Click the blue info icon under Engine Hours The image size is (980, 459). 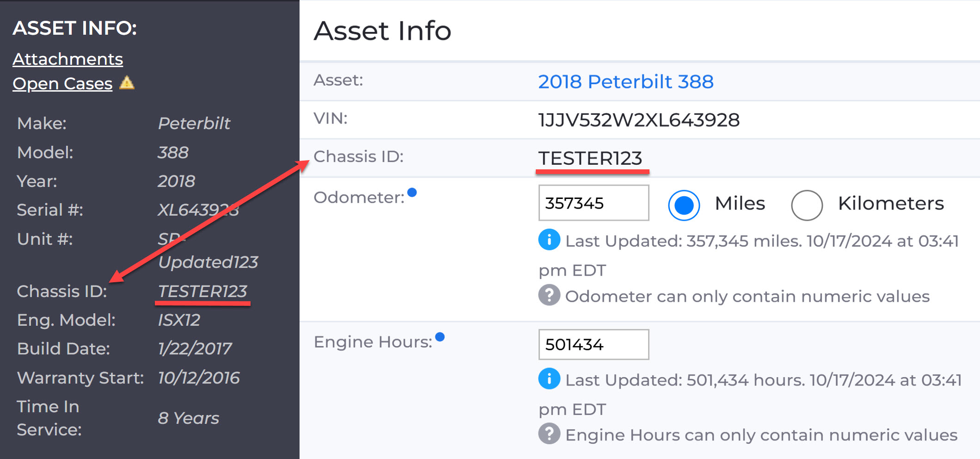tap(549, 379)
